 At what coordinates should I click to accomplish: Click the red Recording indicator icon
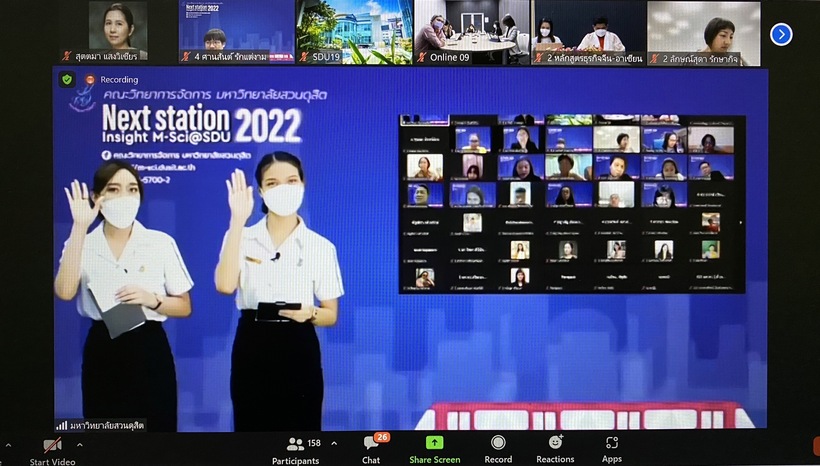[x=90, y=79]
